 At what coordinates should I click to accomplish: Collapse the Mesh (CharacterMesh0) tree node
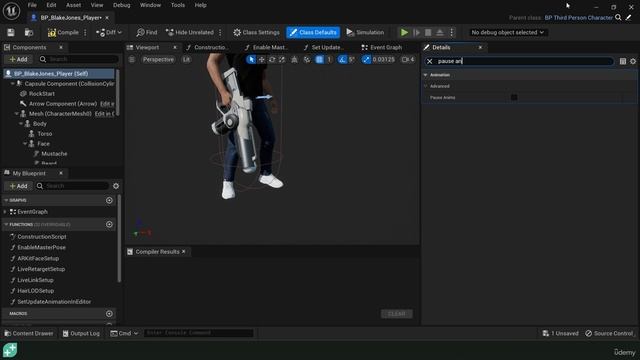pos(17,113)
